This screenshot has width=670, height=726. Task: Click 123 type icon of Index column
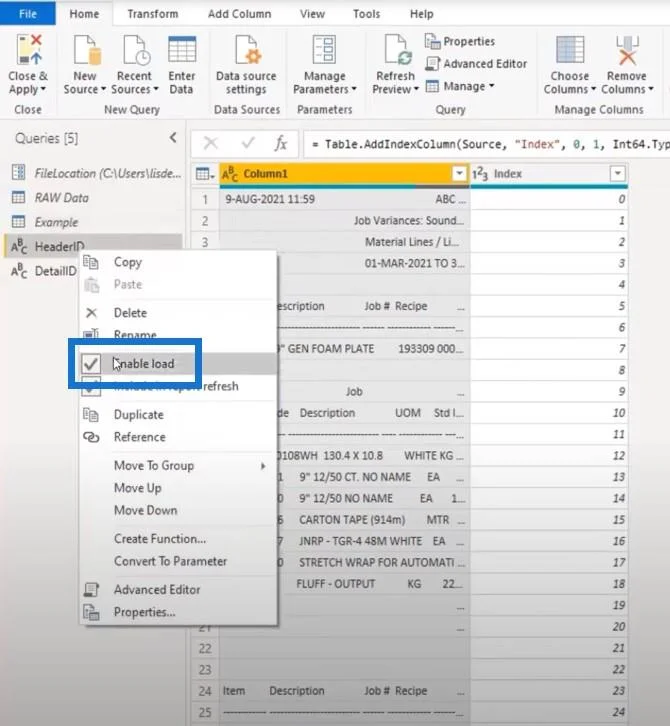(x=480, y=174)
